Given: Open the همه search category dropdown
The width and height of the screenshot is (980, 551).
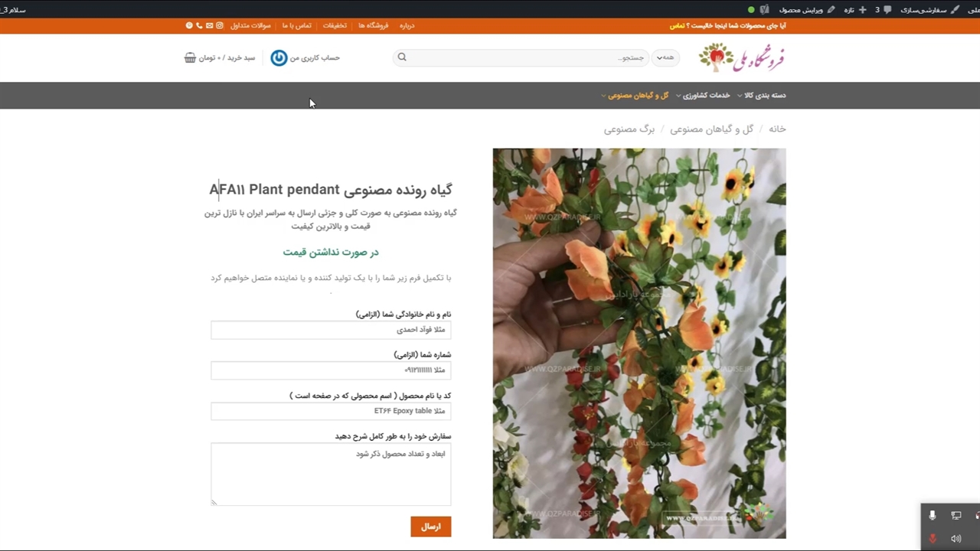Looking at the screenshot, I should click(665, 57).
